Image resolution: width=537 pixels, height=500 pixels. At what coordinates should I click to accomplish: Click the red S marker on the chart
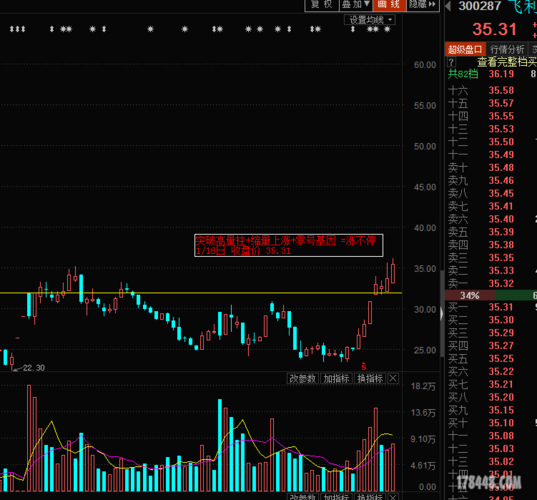point(364,366)
